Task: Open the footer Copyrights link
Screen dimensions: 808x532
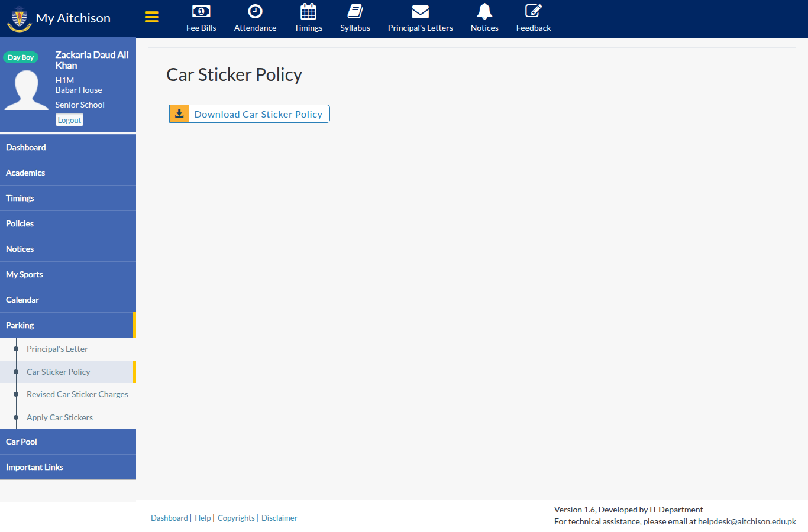Action: (x=236, y=518)
